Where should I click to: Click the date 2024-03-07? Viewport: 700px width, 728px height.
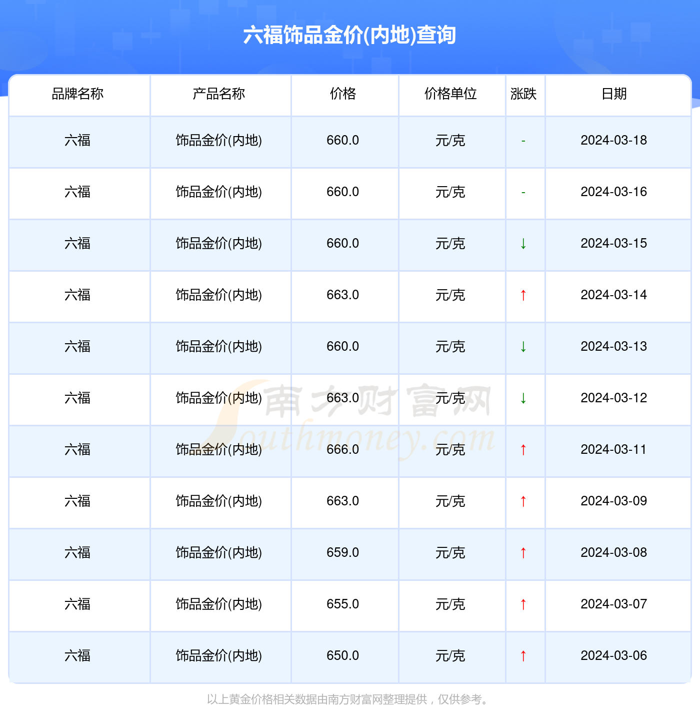point(614,604)
